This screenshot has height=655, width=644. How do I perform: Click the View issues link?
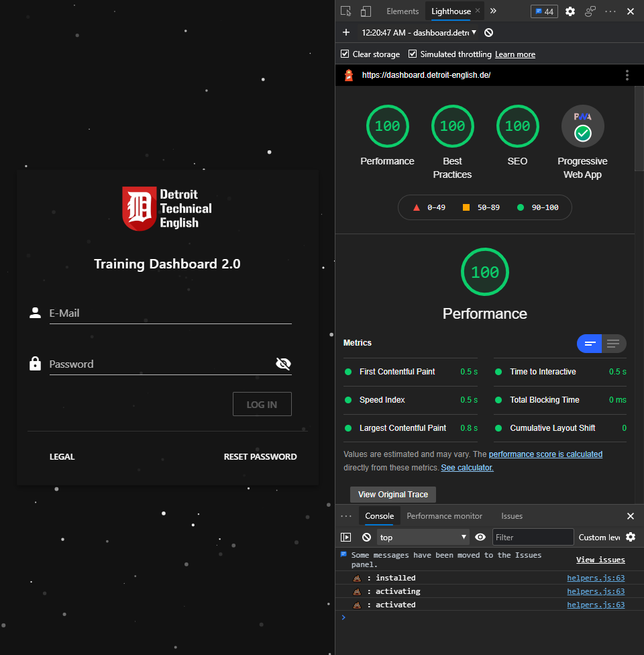pos(600,560)
